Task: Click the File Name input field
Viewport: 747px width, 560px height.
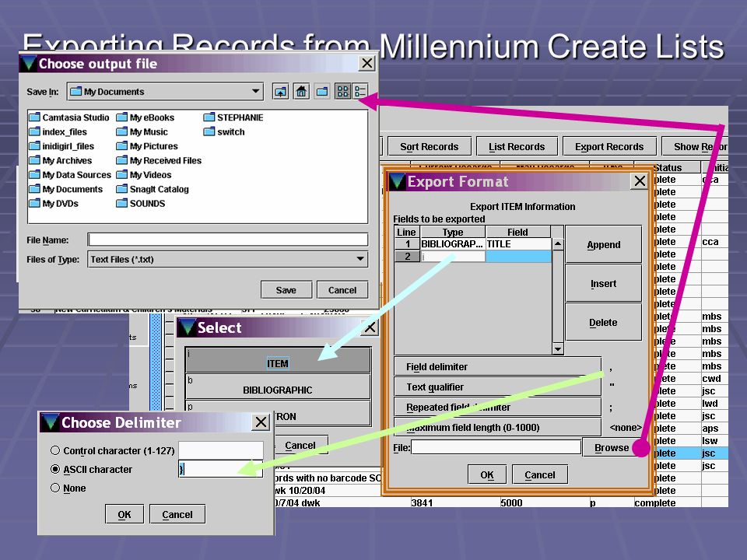Action: pyautogui.click(x=228, y=240)
